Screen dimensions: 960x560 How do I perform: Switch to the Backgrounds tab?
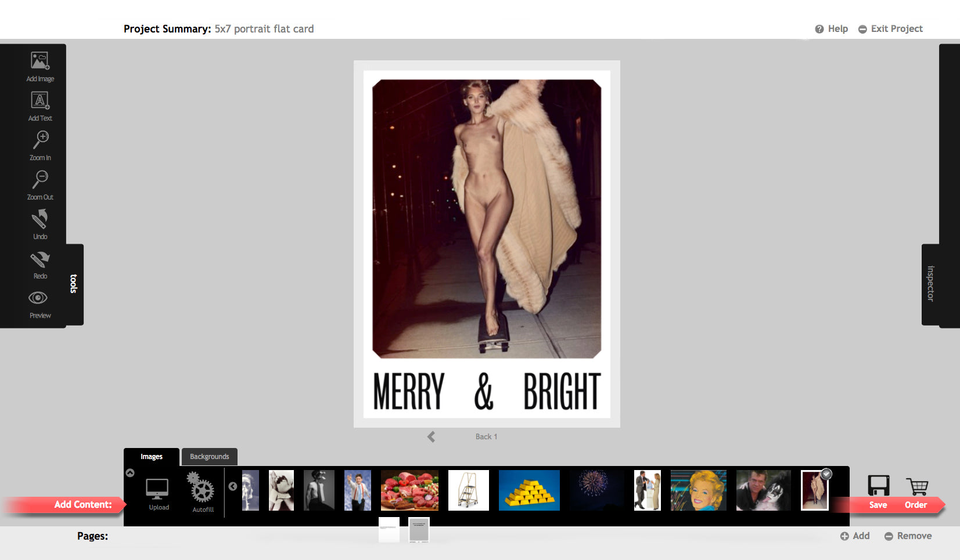pyautogui.click(x=209, y=457)
